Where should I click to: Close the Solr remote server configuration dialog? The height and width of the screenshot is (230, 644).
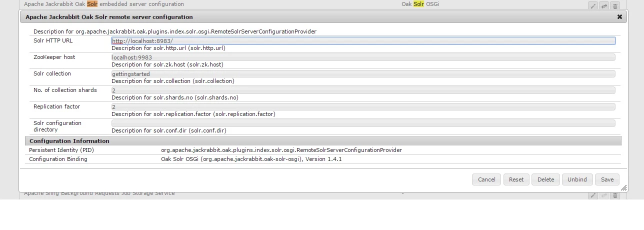tap(619, 16)
